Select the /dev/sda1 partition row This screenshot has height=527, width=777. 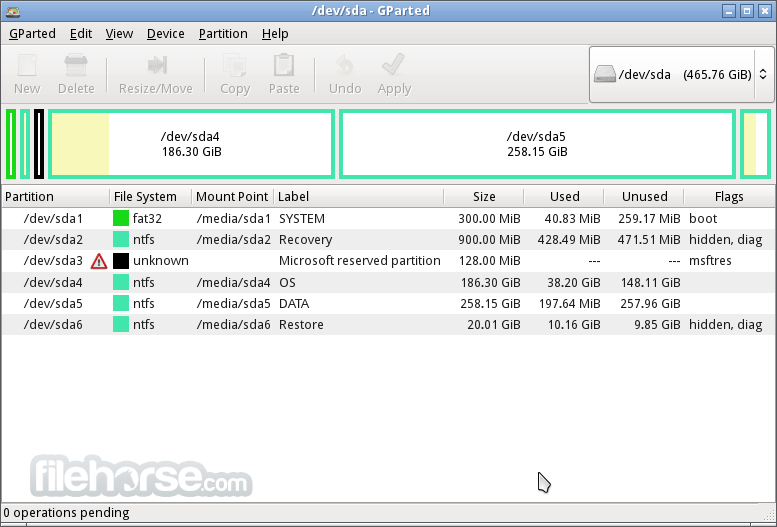click(388, 219)
